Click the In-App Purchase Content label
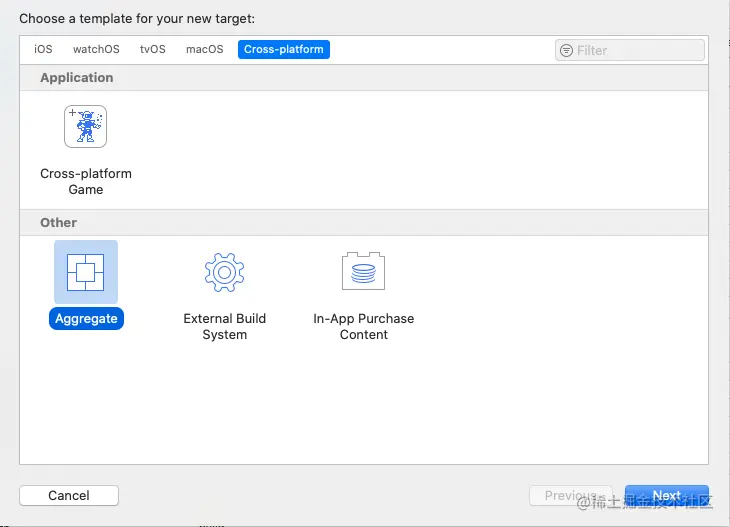730x527 pixels. click(364, 326)
